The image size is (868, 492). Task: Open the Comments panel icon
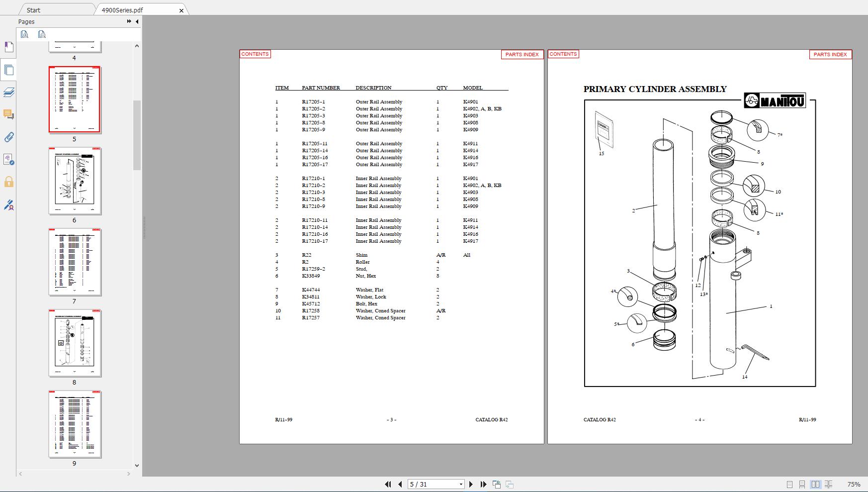click(x=8, y=115)
